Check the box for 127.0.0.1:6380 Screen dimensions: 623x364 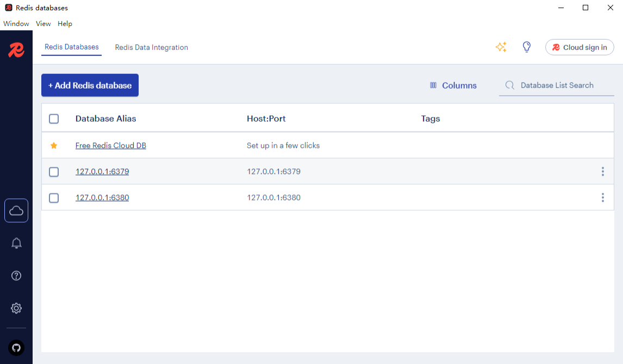point(54,198)
